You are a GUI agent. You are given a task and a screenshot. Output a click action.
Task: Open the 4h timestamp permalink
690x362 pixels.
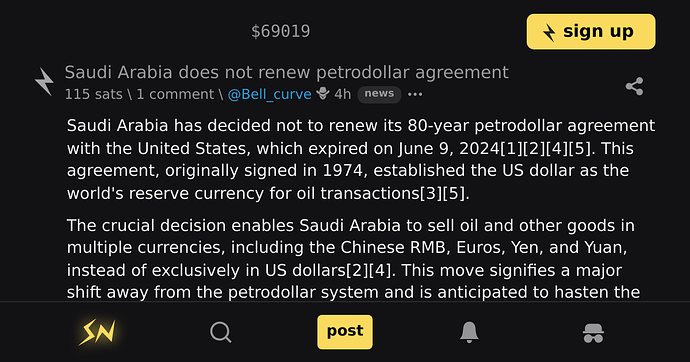[x=343, y=94]
